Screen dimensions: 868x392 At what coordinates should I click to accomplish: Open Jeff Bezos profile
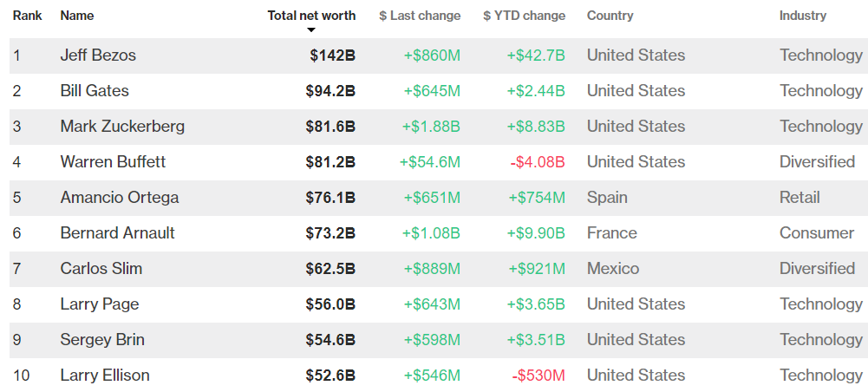98,56
